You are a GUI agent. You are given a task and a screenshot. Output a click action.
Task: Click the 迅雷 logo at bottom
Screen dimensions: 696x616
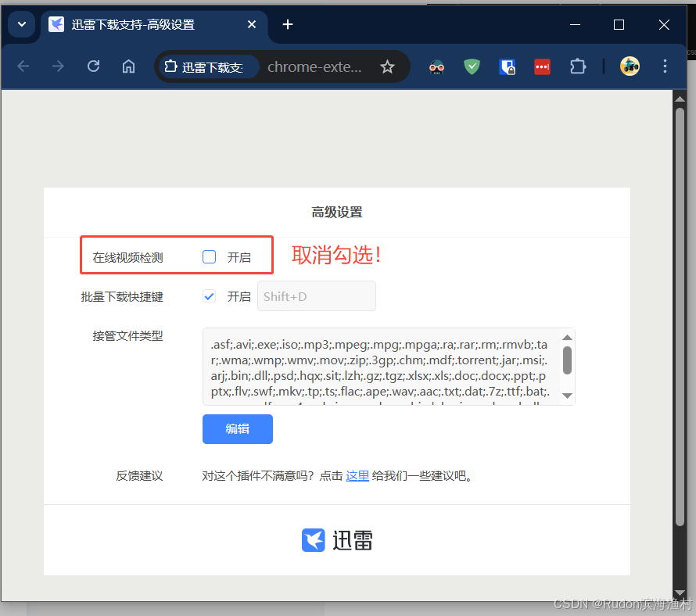[x=337, y=540]
